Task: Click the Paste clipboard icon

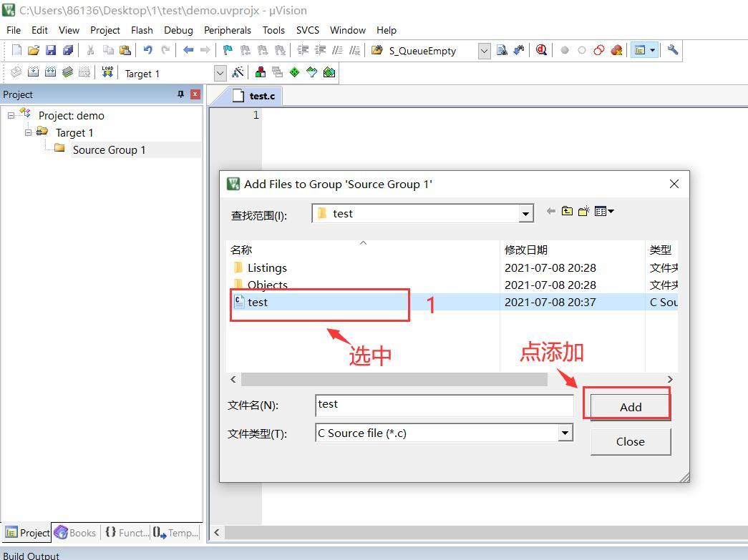Action: click(x=125, y=50)
